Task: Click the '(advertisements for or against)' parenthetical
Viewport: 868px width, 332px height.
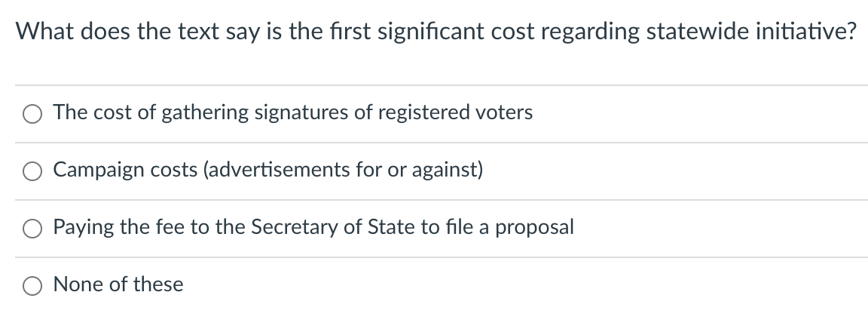Action: click(x=344, y=170)
